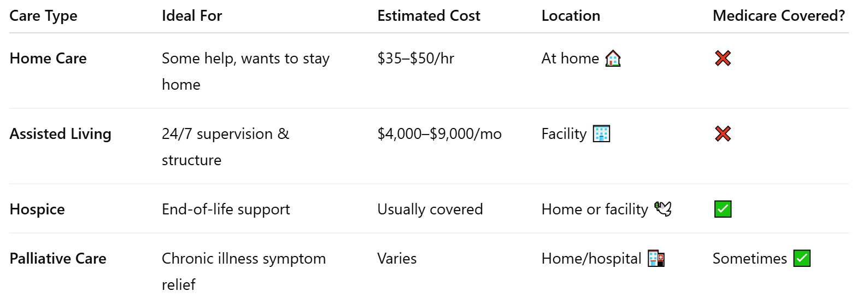Image resolution: width=868 pixels, height=303 pixels.
Task: Click the Palliative Care row label
Action: pos(58,259)
